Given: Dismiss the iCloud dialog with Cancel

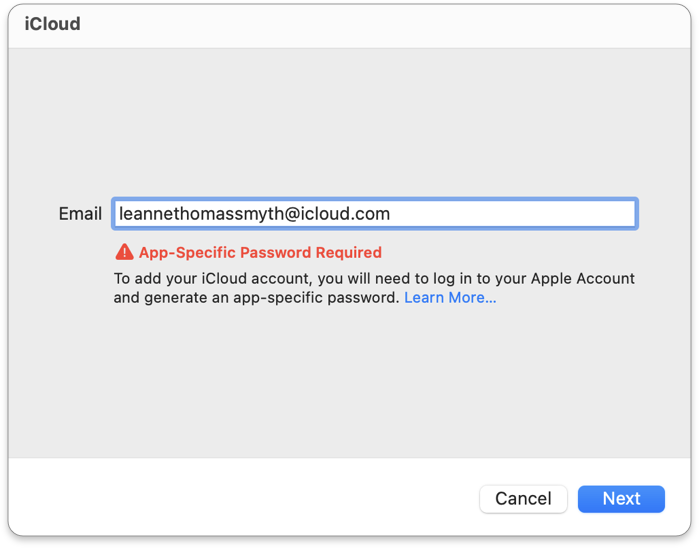Looking at the screenshot, I should 523,499.
